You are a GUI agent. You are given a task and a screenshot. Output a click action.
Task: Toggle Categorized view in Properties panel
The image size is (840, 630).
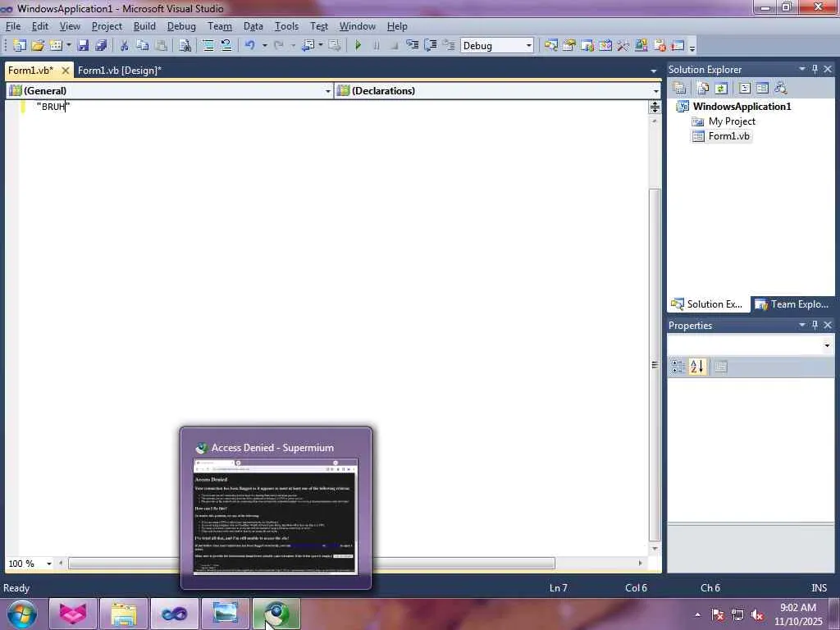(x=678, y=367)
